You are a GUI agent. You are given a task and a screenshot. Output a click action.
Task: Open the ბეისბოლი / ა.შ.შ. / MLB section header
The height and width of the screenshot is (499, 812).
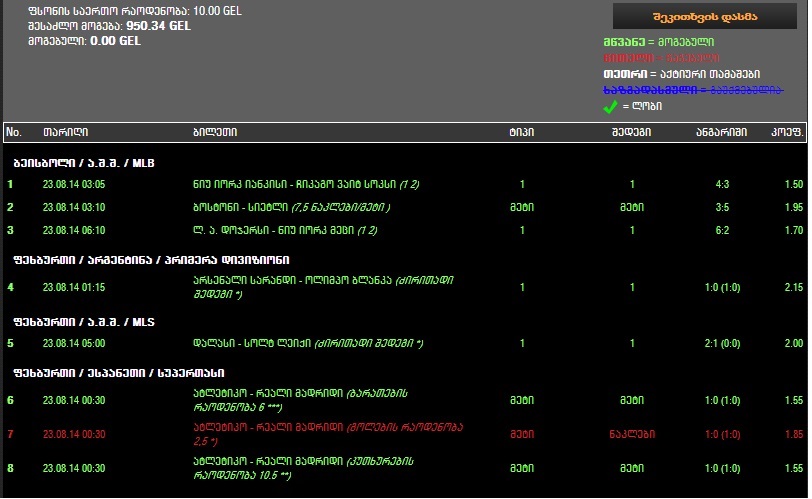pyautogui.click(x=84, y=164)
